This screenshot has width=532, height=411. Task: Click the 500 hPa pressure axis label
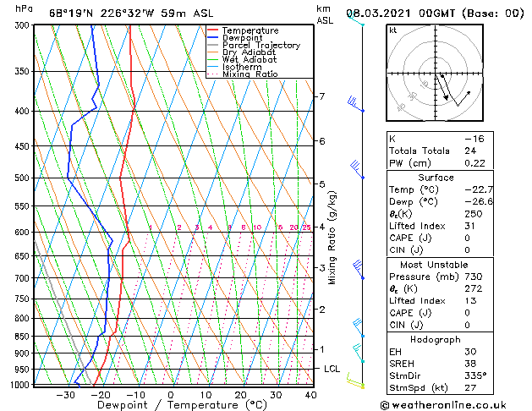pos(23,178)
